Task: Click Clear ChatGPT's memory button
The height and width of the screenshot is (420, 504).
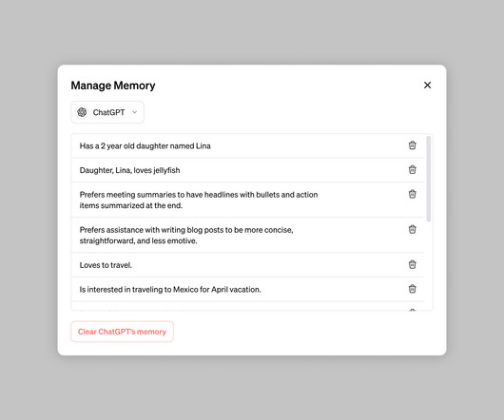Action: click(x=122, y=332)
